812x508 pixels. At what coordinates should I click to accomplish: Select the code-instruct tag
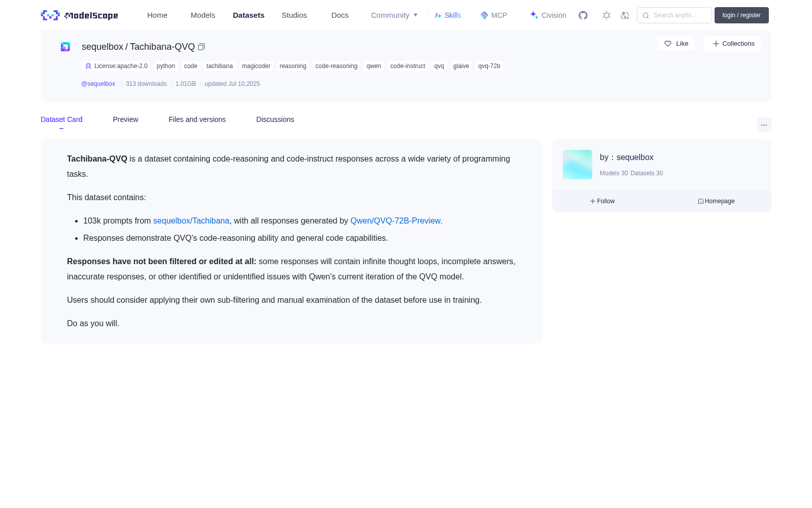click(408, 66)
